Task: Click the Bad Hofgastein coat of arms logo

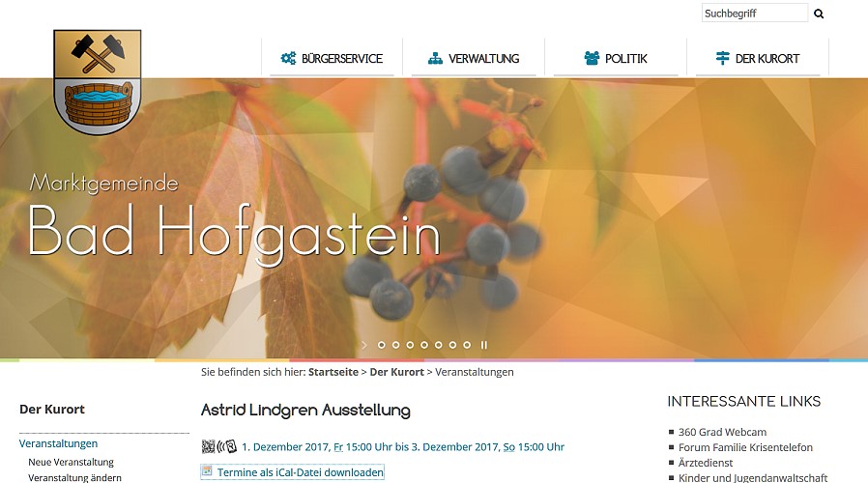Action: [98, 82]
